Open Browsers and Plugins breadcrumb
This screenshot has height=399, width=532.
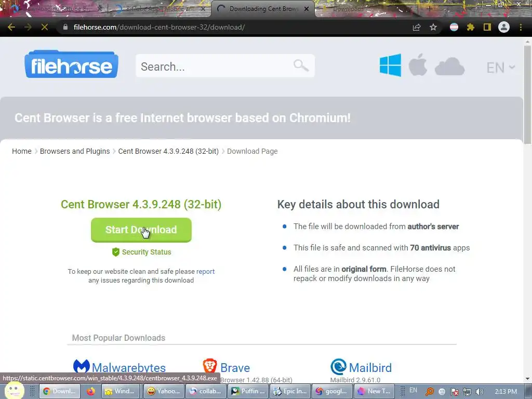[x=75, y=151]
